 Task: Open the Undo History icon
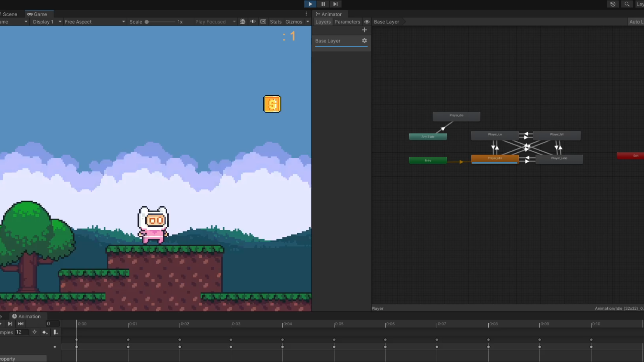tap(613, 4)
